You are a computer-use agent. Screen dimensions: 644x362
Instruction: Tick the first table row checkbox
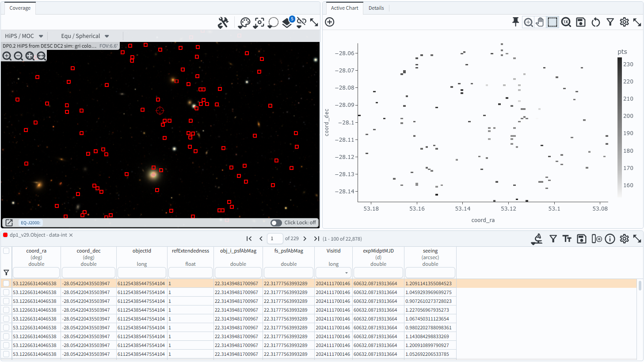point(6,283)
